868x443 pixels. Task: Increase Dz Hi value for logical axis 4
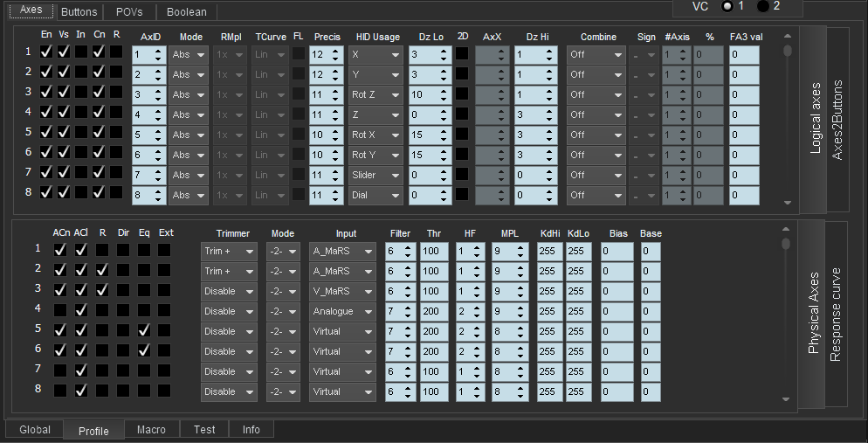click(549, 111)
